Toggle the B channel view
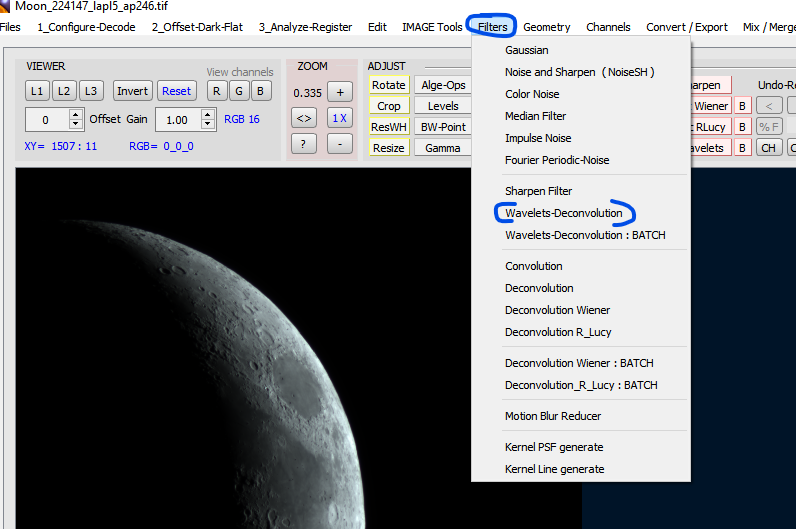796x529 pixels. pos(260,91)
